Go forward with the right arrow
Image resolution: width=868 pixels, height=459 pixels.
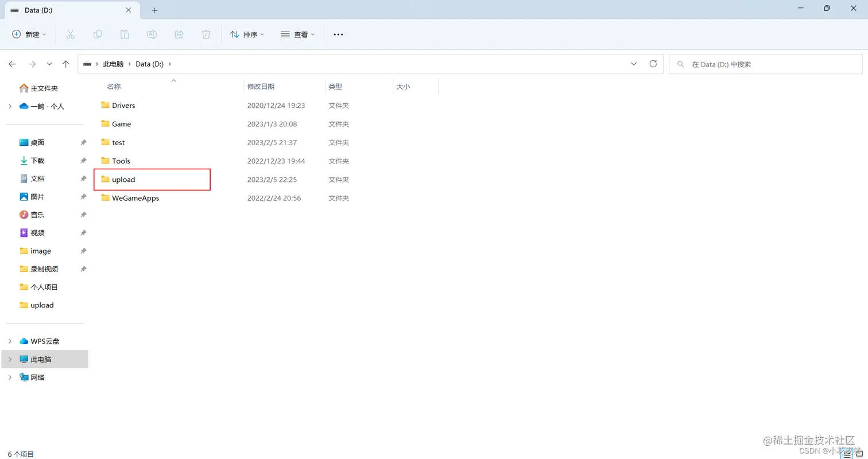pyautogui.click(x=32, y=64)
